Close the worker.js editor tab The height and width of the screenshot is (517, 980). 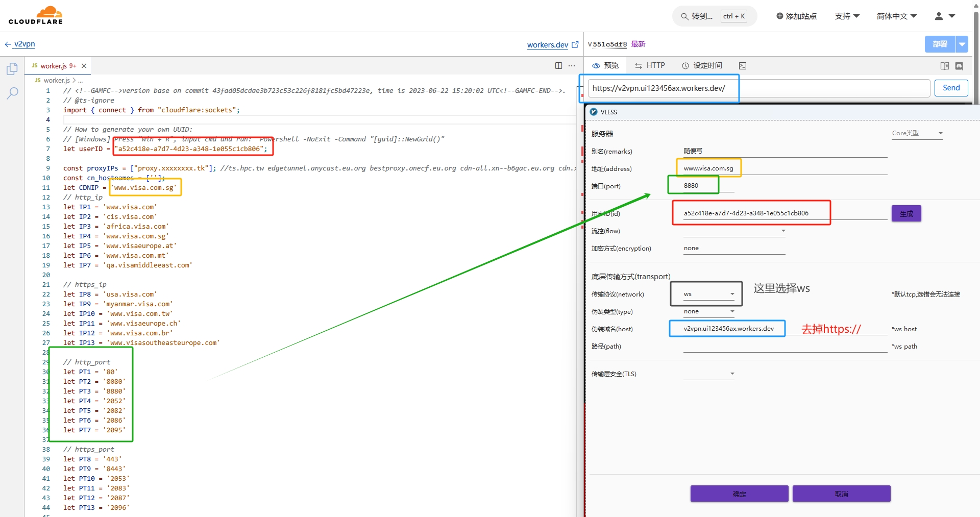tap(84, 66)
